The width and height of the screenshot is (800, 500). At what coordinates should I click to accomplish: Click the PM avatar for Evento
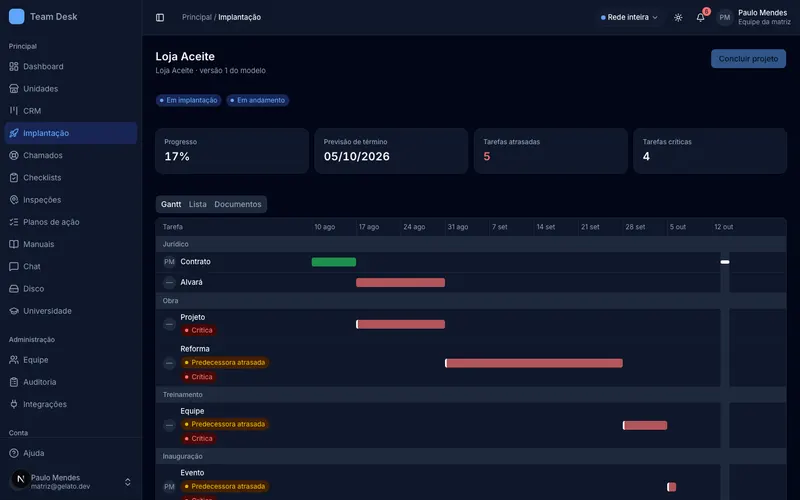coord(169,487)
